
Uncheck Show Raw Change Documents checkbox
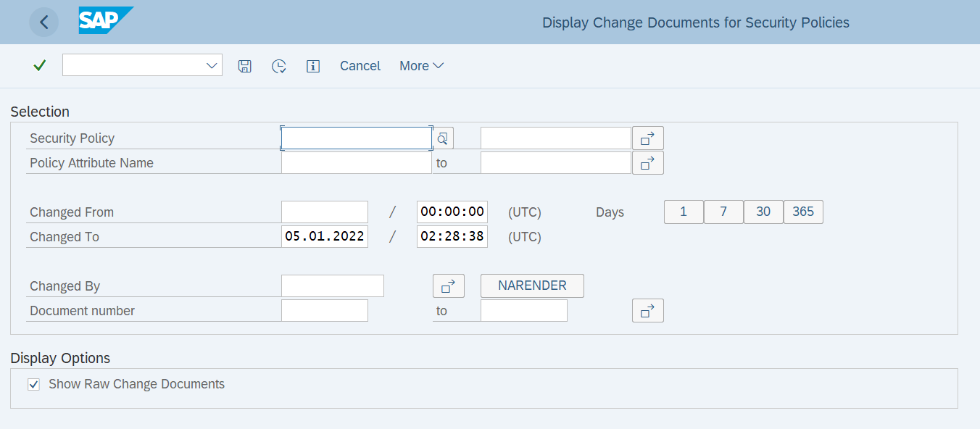pos(33,384)
